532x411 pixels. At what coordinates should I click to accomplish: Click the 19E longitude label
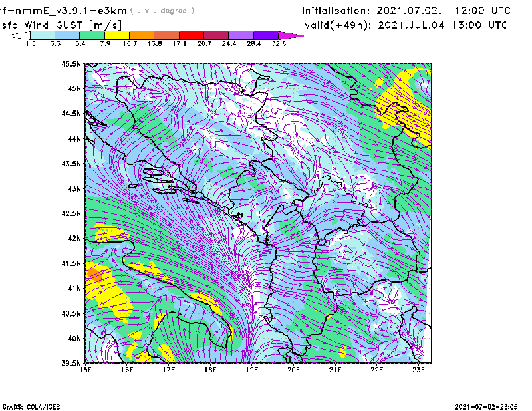(x=252, y=370)
